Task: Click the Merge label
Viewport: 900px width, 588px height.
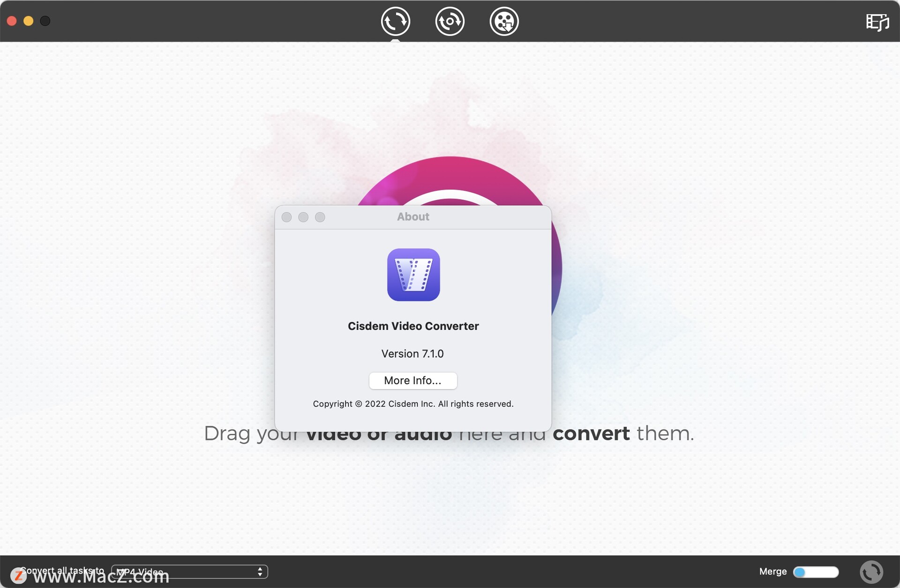Action: click(x=773, y=572)
